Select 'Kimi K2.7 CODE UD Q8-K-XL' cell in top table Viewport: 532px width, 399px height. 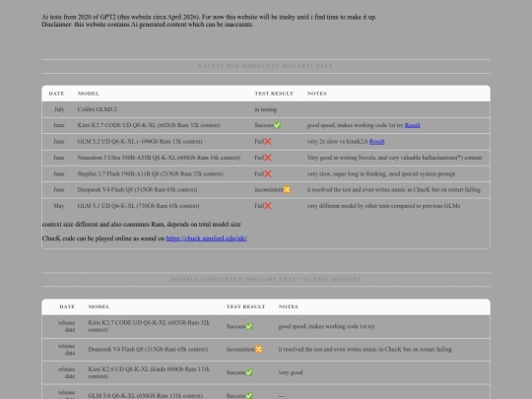(149, 125)
